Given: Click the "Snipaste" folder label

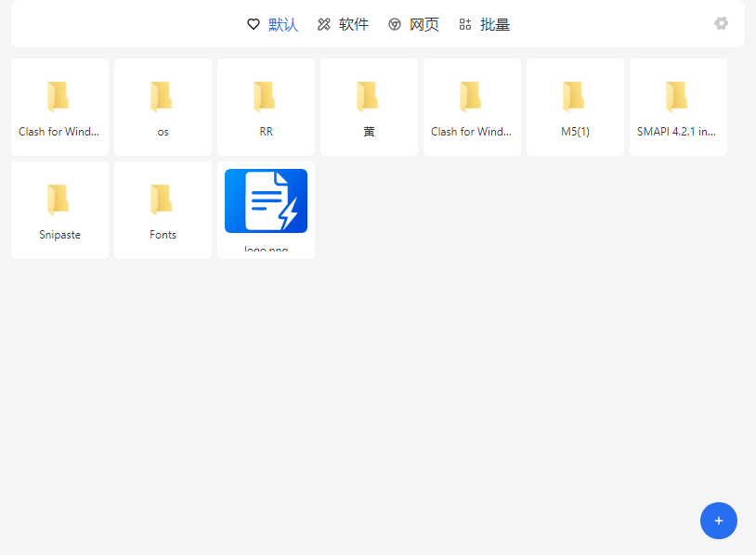Looking at the screenshot, I should click(x=59, y=235).
